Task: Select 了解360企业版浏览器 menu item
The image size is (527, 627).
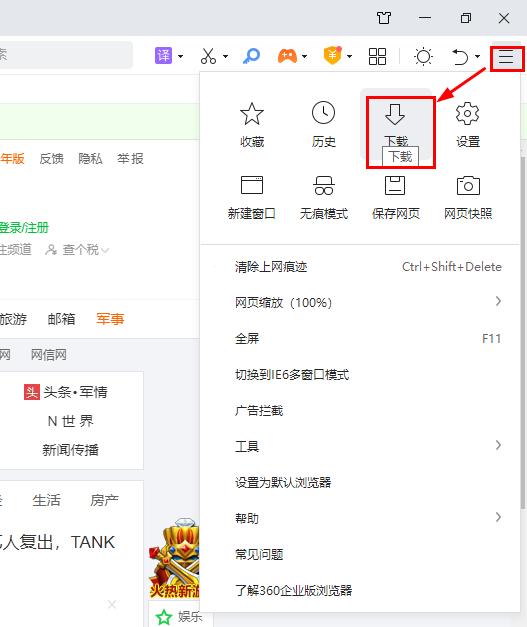Action: pyautogui.click(x=360, y=590)
